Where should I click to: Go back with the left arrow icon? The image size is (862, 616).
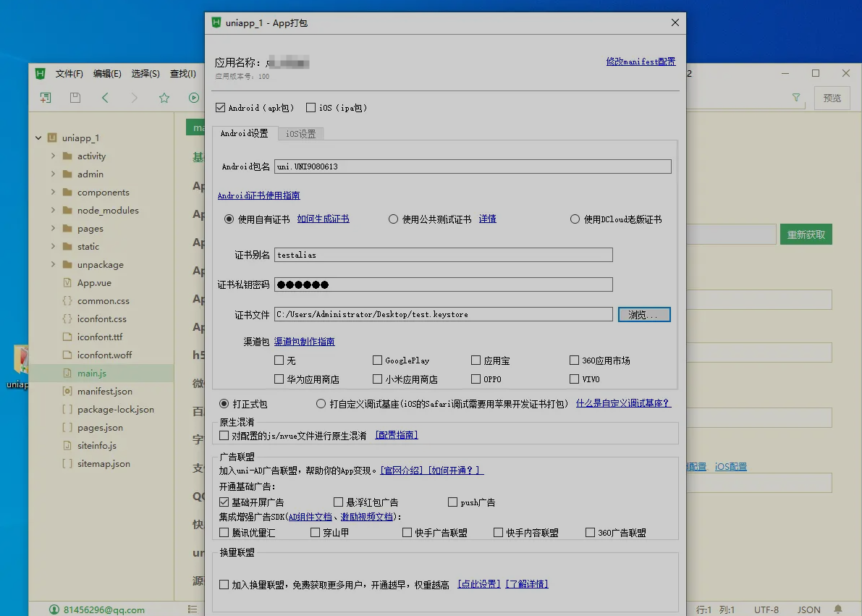click(105, 98)
